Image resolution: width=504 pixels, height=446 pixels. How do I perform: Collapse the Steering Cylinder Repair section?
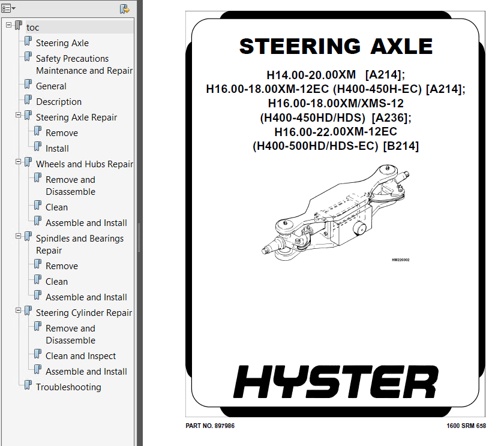point(19,310)
